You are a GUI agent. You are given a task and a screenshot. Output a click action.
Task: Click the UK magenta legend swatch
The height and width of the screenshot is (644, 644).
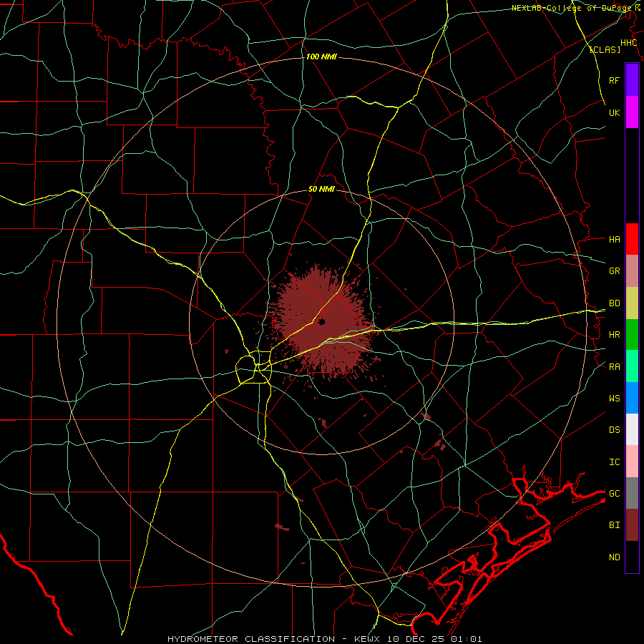click(x=632, y=112)
